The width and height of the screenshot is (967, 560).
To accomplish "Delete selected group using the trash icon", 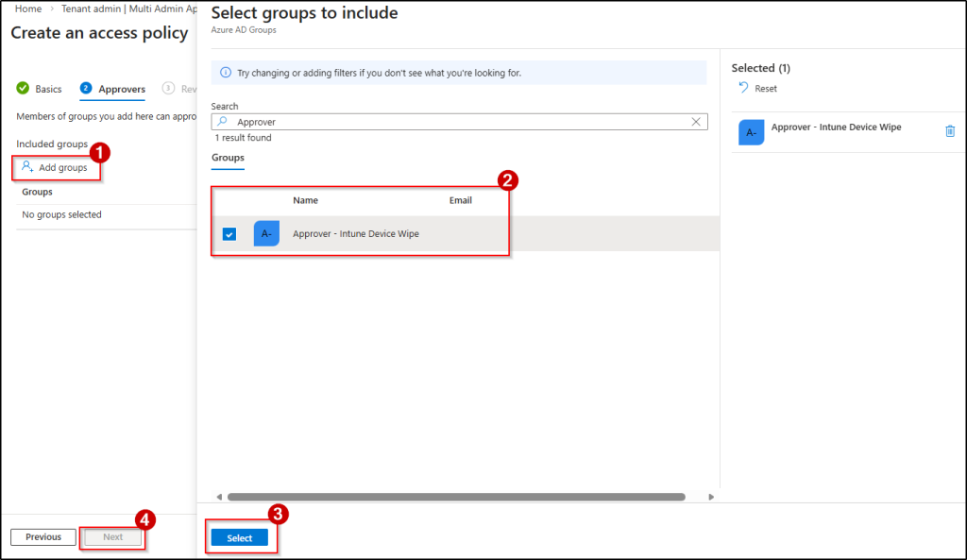I will tap(950, 131).
